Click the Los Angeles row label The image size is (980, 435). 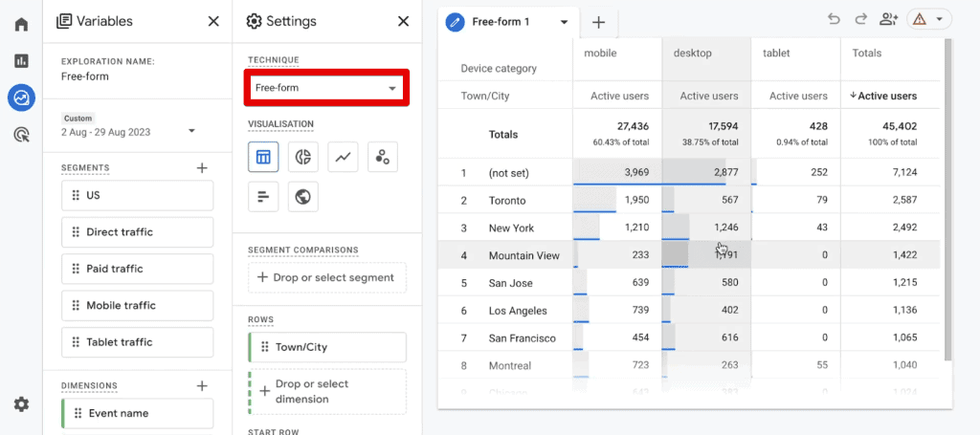[x=518, y=310]
